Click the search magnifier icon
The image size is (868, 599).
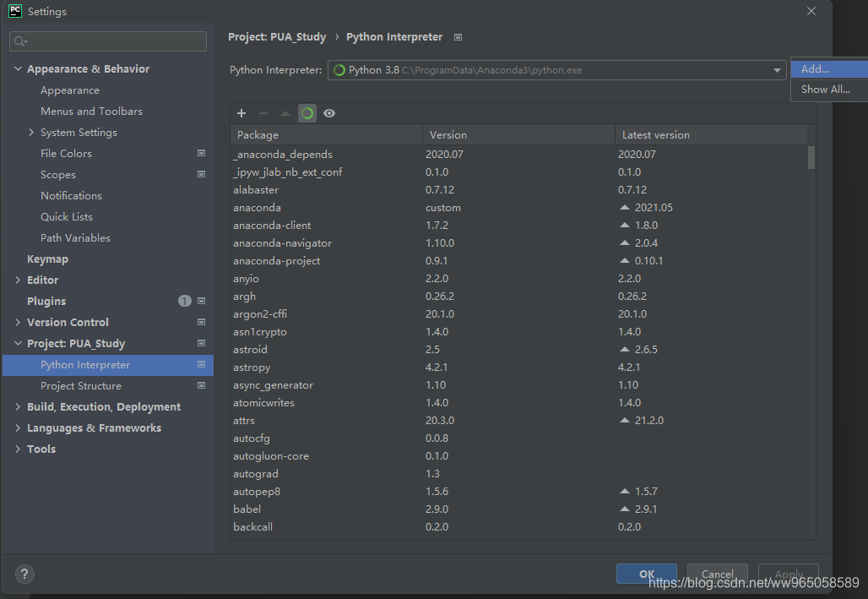click(20, 41)
